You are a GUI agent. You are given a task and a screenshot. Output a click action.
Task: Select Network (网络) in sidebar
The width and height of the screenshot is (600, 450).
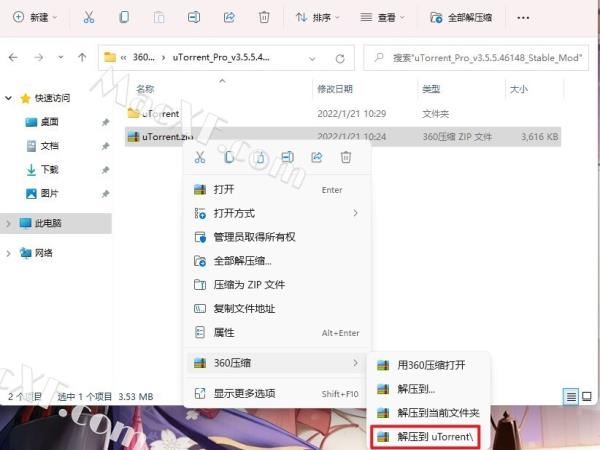point(36,253)
